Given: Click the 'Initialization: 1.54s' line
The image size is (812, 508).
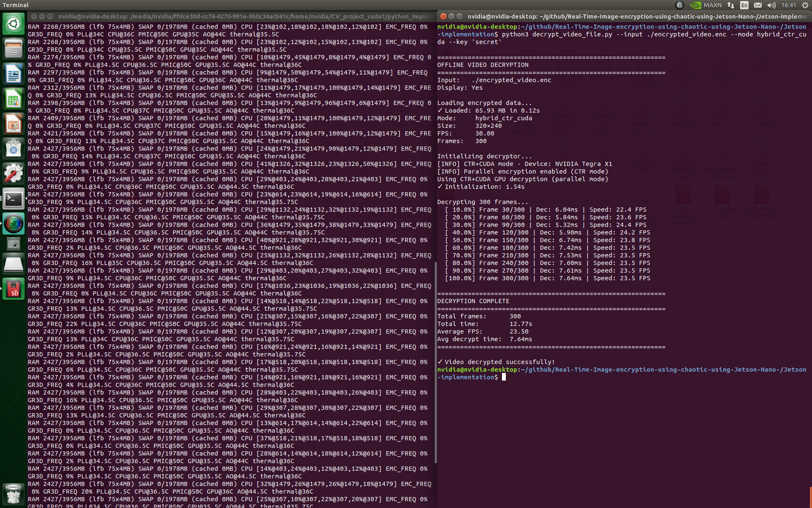Looking at the screenshot, I should tap(481, 187).
